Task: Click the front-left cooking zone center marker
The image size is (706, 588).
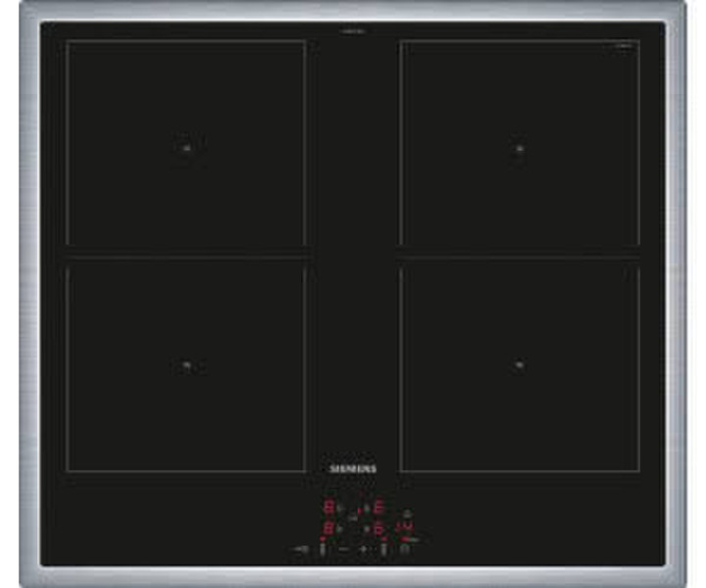Action: 186,366
